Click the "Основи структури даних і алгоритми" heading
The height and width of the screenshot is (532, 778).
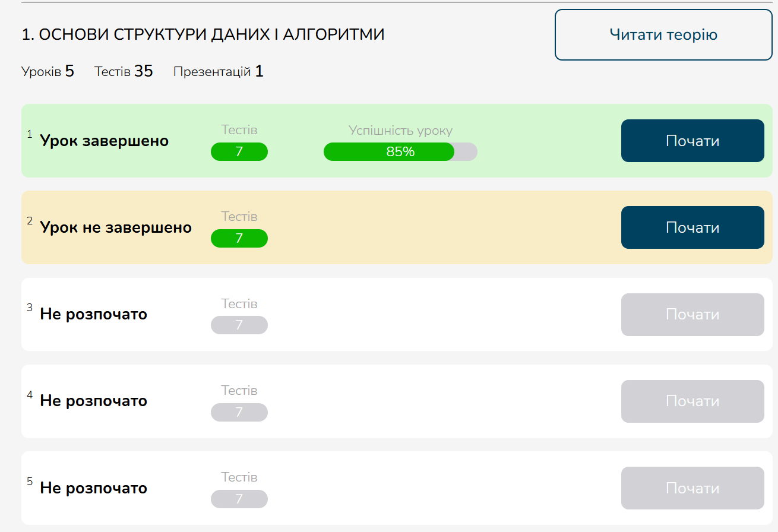(x=203, y=34)
